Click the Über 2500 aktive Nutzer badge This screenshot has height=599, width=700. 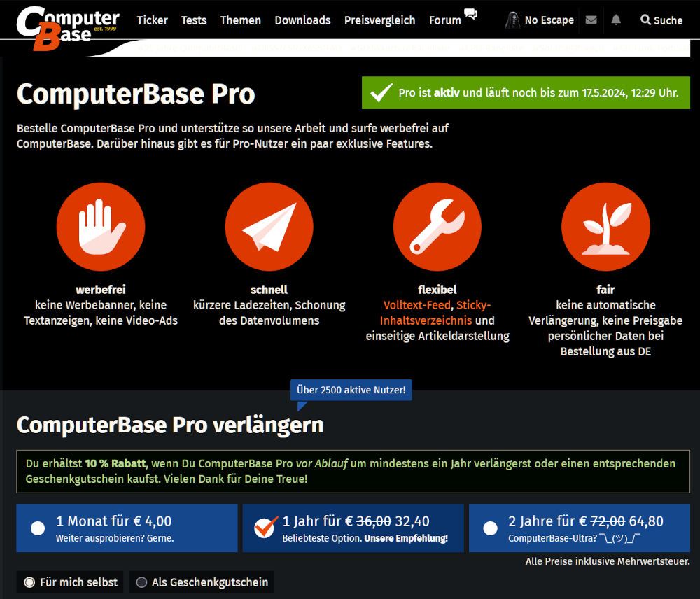pos(351,390)
